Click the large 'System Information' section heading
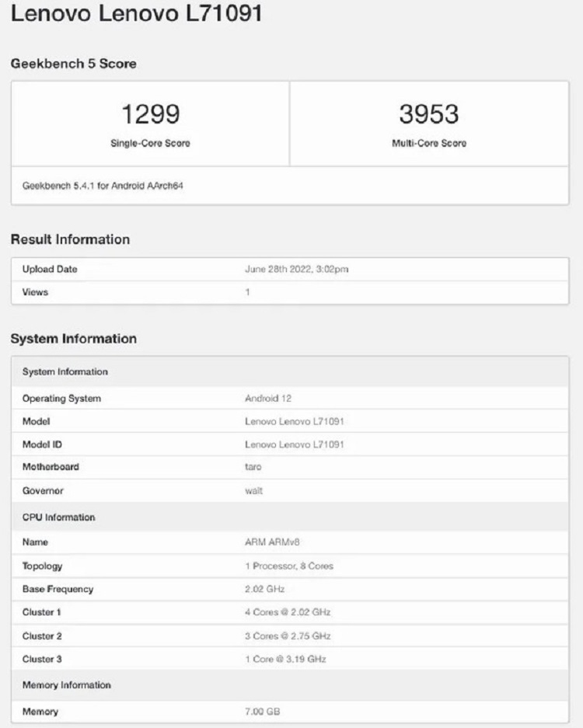This screenshot has width=583, height=728. tap(73, 339)
